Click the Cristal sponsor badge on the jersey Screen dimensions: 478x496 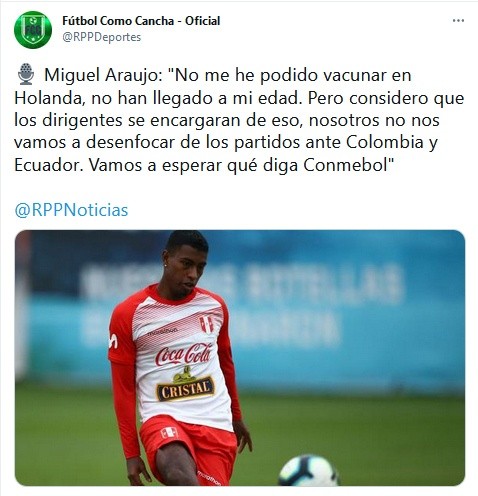point(185,385)
